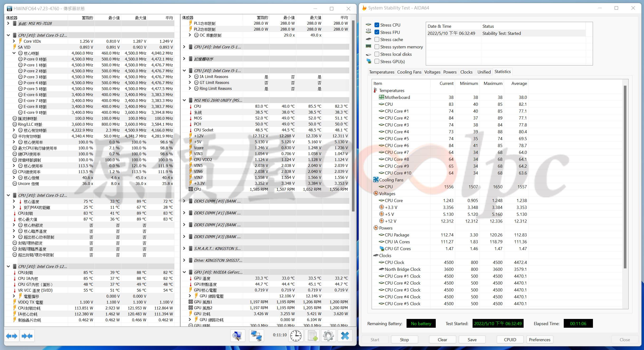This screenshot has height=350, width=644.
Task: Click the AIDA64 flame title bar icon
Action: tap(364, 8)
